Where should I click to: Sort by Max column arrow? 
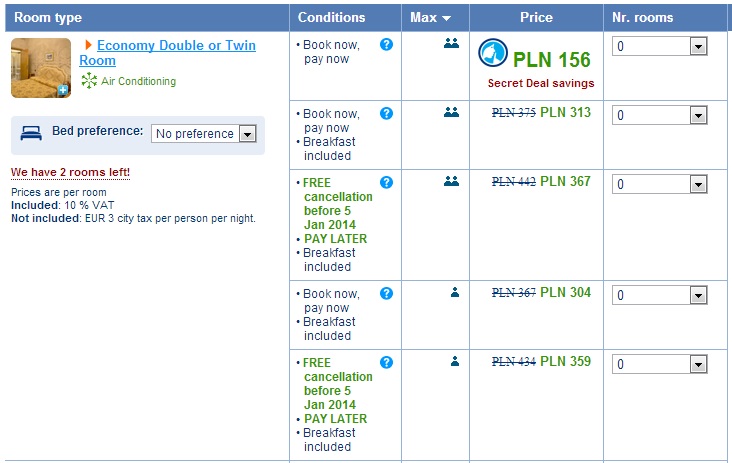pyautogui.click(x=447, y=18)
